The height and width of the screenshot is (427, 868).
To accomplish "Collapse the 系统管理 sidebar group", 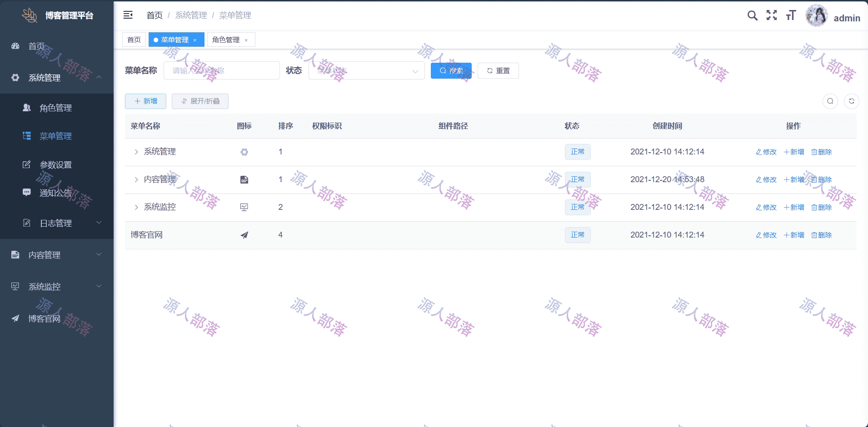I will point(57,78).
